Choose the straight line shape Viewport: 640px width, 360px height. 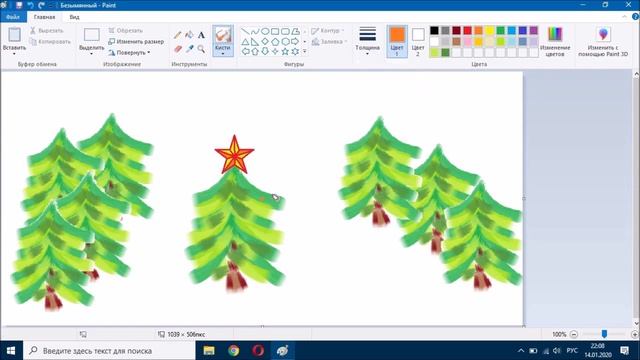[245, 31]
